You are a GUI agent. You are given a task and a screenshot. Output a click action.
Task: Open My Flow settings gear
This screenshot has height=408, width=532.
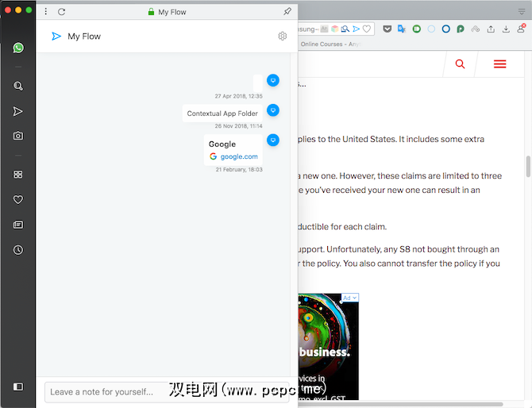(283, 36)
